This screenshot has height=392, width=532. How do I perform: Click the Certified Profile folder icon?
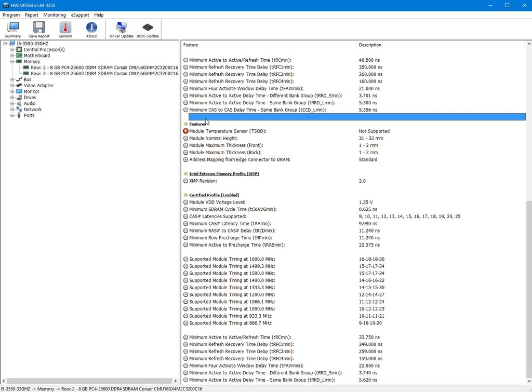pos(185,195)
